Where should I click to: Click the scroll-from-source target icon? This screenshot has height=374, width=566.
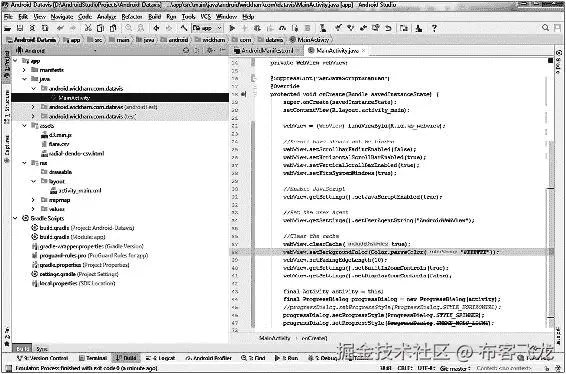coord(186,51)
